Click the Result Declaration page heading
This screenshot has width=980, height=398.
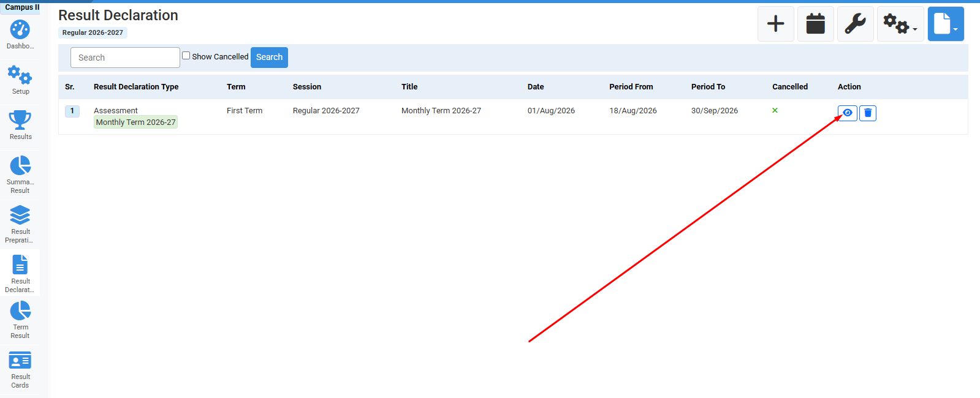pos(118,15)
